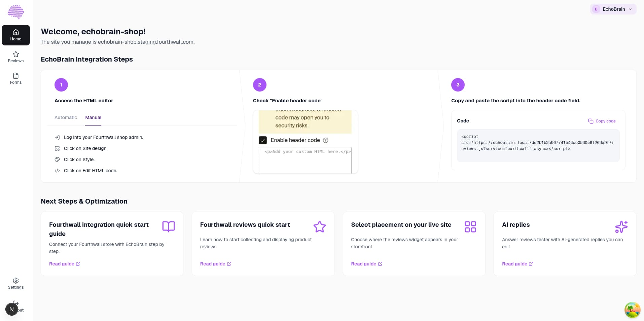This screenshot has height=321, width=644.
Task: Click the round black N badge
Action: 12,309
